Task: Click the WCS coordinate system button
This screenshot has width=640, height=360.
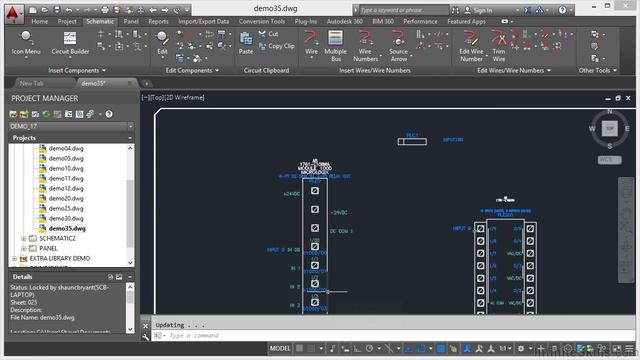Action: click(x=609, y=160)
